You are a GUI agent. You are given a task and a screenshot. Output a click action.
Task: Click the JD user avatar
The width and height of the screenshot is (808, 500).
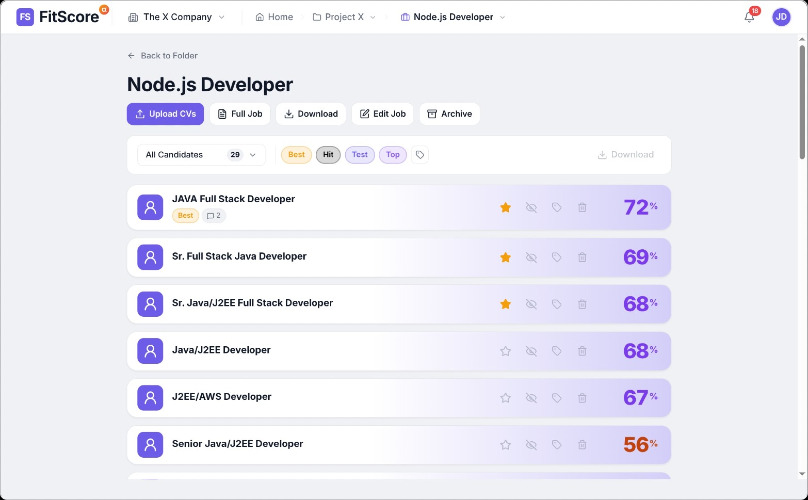coord(781,17)
